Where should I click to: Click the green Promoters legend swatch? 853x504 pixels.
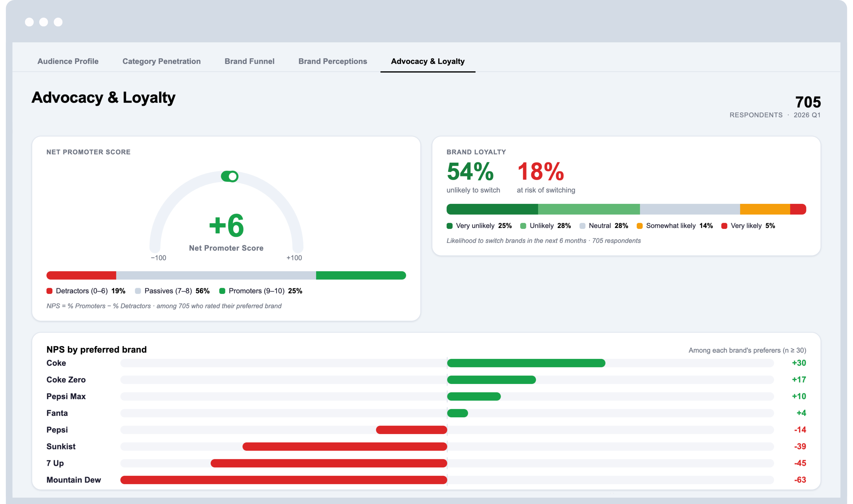click(222, 291)
